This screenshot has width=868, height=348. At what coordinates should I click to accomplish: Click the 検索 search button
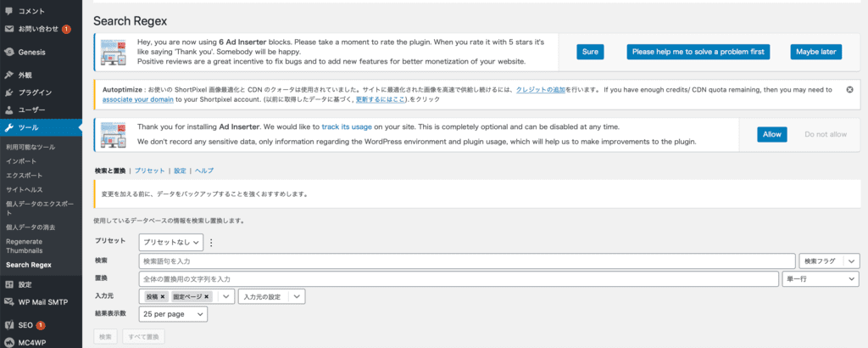pos(105,336)
